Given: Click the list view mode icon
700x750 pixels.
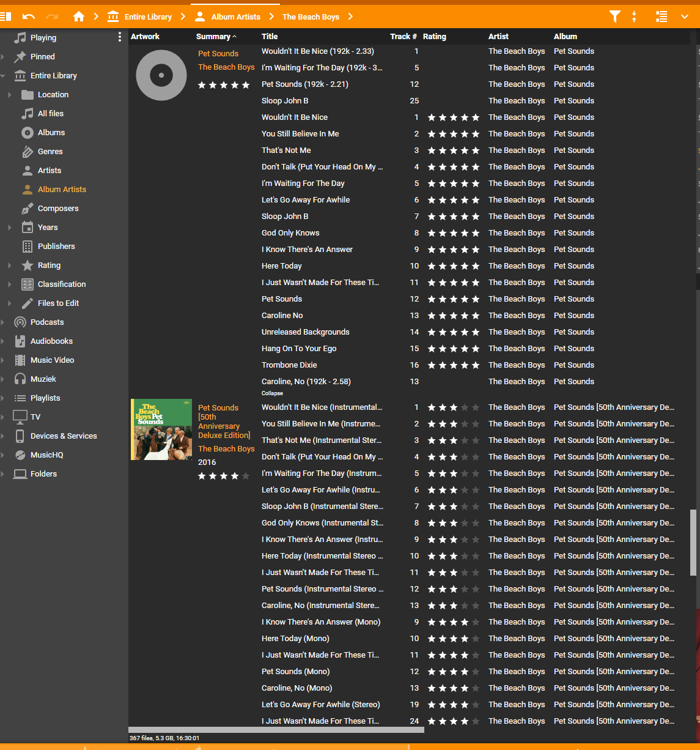Looking at the screenshot, I should (661, 17).
